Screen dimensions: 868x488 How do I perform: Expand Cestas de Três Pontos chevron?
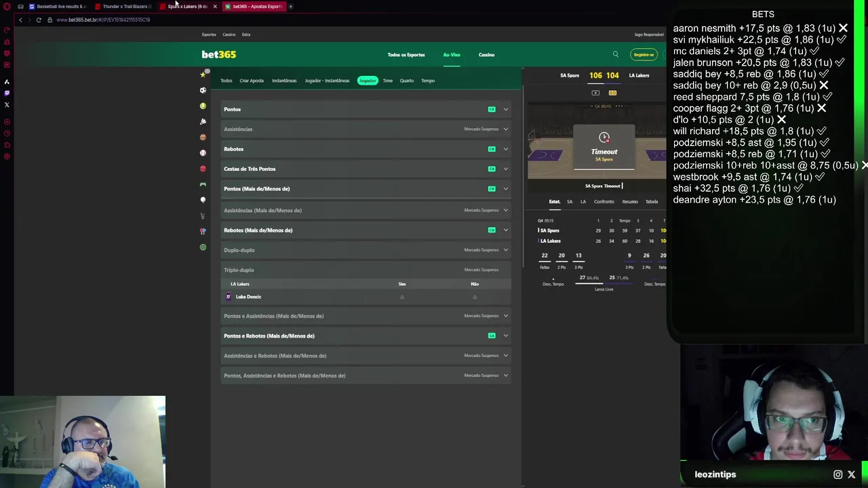(505, 169)
